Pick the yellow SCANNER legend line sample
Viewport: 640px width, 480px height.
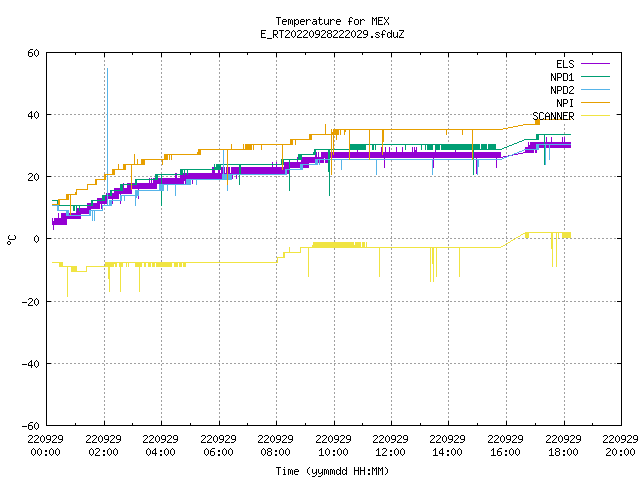click(x=596, y=116)
